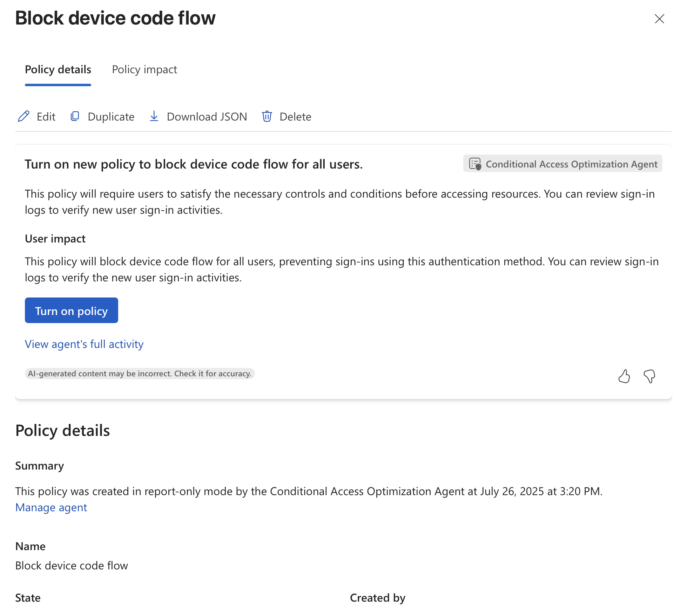Click the Edit pencil icon
This screenshot has width=681, height=616.
click(23, 116)
